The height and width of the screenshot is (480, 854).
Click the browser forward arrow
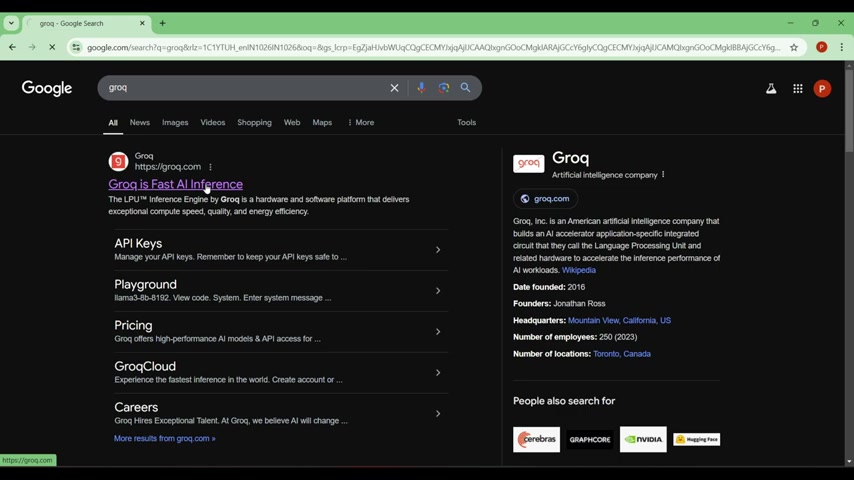(32, 47)
